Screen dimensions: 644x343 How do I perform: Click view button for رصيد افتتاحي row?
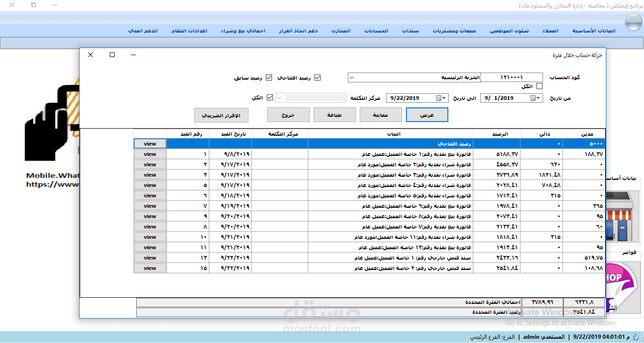150,143
